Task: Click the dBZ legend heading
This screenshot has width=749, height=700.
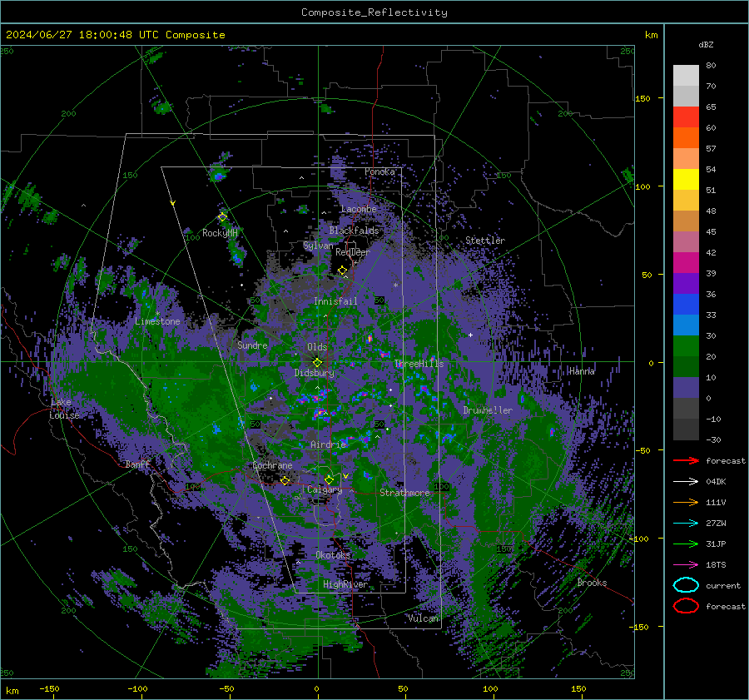Action: pos(706,44)
